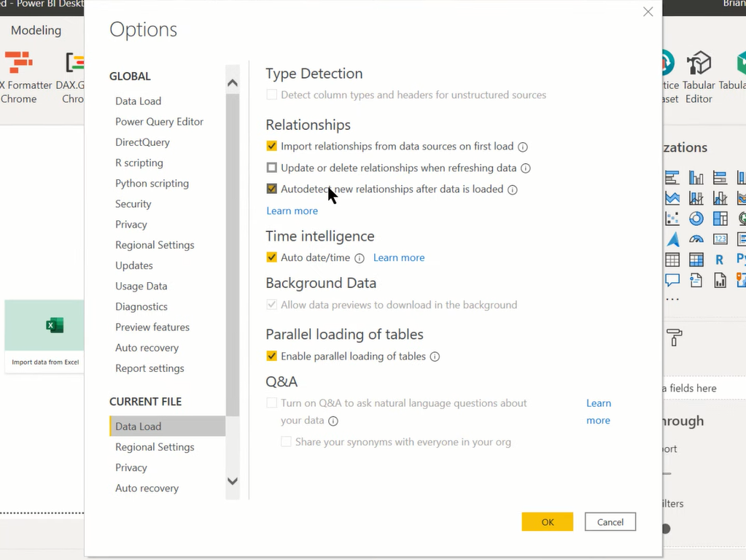Select the paginated report visual
The height and width of the screenshot is (560, 746).
[x=720, y=280]
